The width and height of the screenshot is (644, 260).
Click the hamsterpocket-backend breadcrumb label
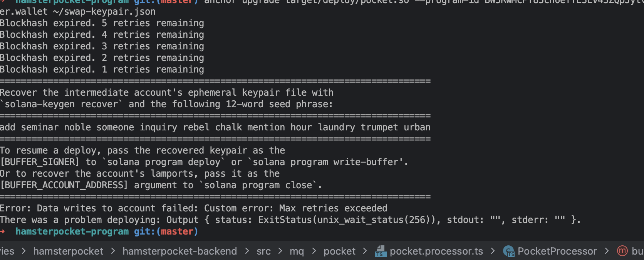(179, 251)
